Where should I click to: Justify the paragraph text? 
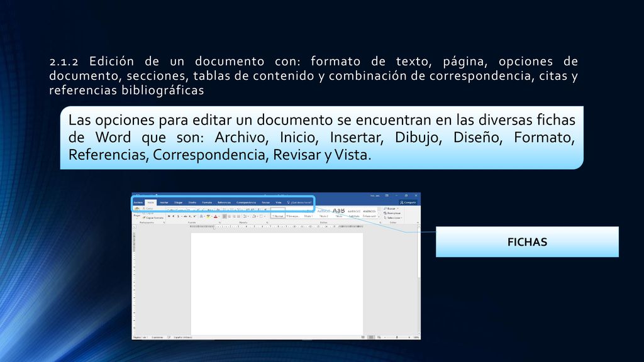coord(238,216)
